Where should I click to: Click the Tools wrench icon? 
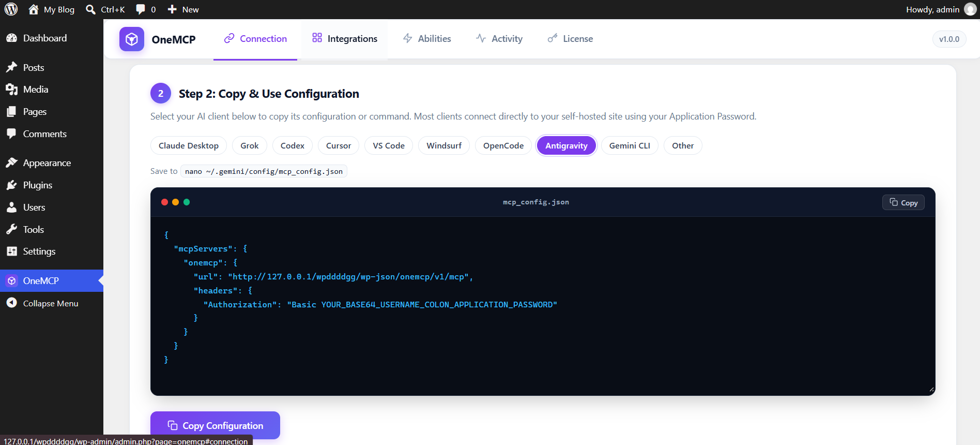tap(11, 229)
